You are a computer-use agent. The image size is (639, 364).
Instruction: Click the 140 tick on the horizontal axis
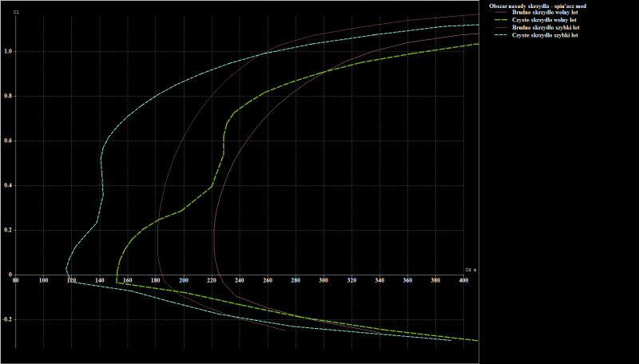pyautogui.click(x=99, y=280)
